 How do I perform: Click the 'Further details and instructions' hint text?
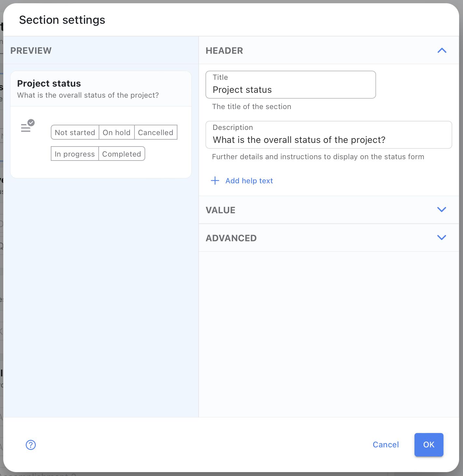coord(318,157)
